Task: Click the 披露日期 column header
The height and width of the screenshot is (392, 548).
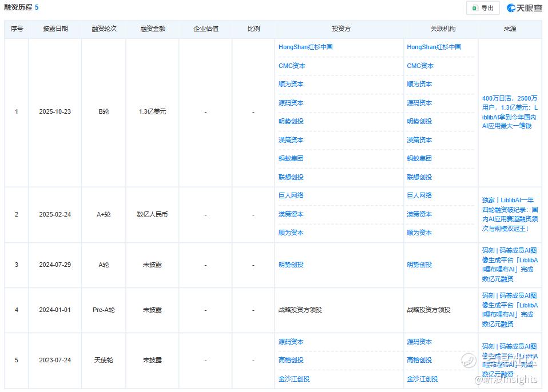Action: tap(55, 29)
